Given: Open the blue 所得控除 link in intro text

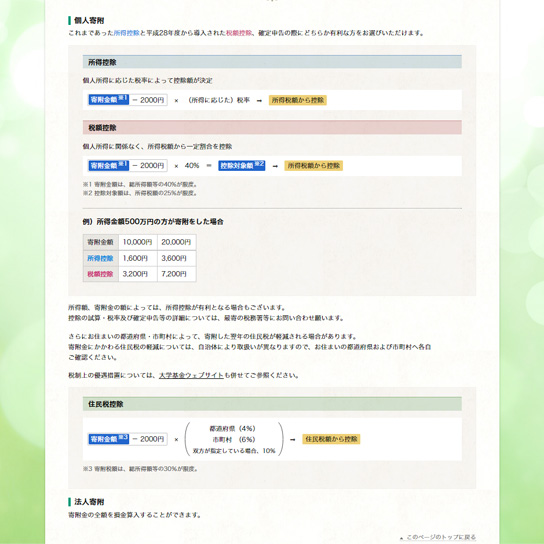Looking at the screenshot, I should pyautogui.click(x=127, y=33).
